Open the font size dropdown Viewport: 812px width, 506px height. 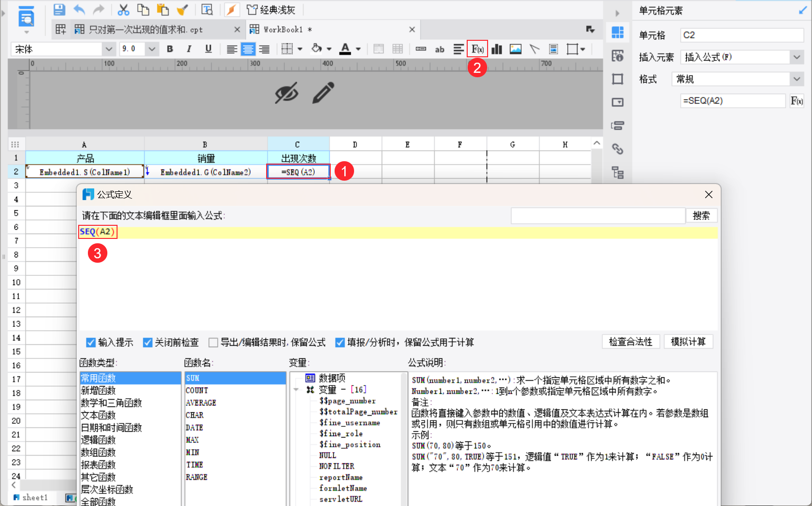click(152, 49)
